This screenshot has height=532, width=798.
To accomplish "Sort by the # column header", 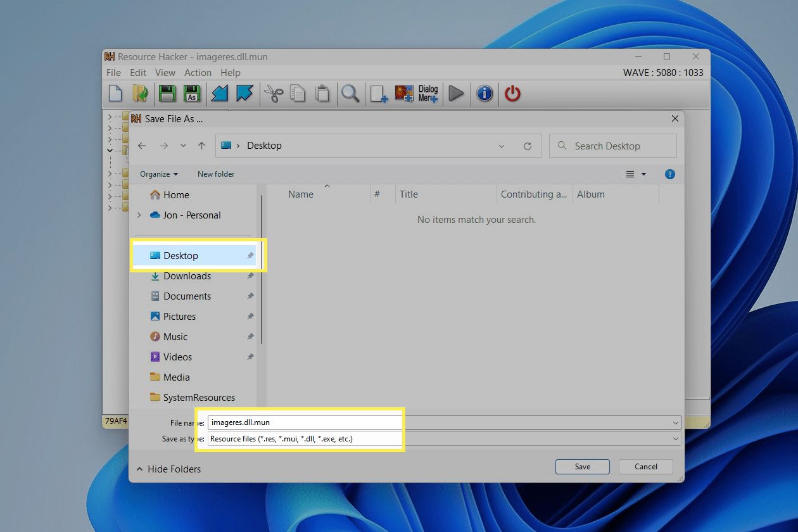I will [377, 194].
